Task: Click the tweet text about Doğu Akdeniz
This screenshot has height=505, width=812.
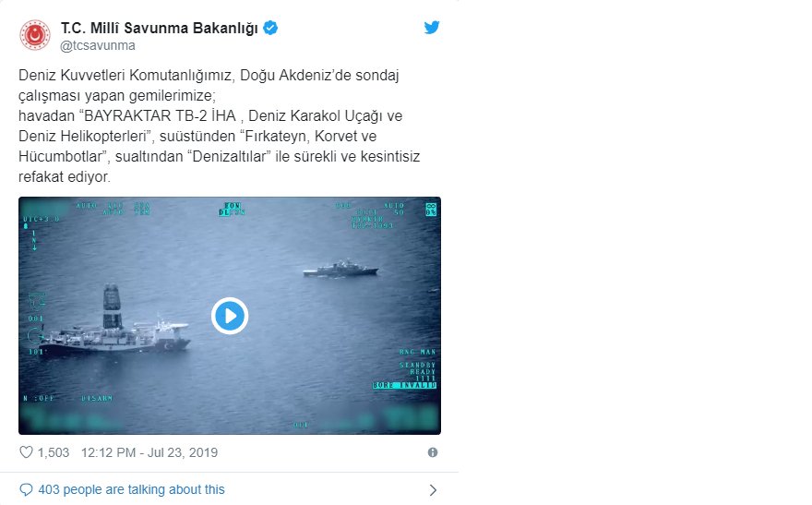Action: click(220, 125)
